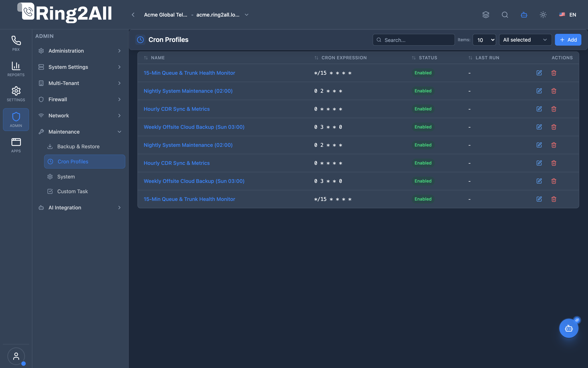Expand the Administration menu
This screenshot has height=368, width=588.
click(80, 51)
